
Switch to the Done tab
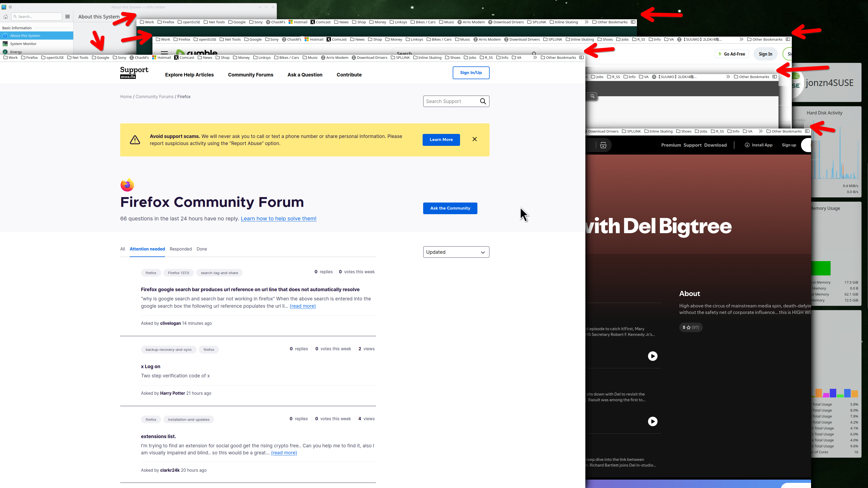[202, 249]
